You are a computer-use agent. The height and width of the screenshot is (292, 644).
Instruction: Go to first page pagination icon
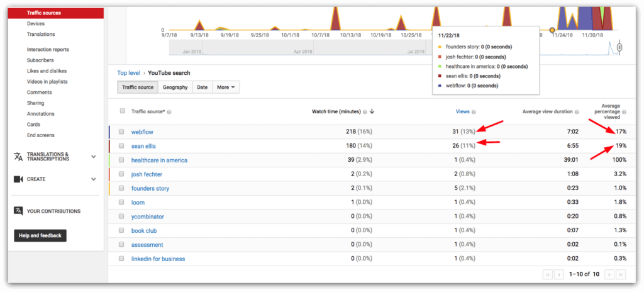click(548, 274)
